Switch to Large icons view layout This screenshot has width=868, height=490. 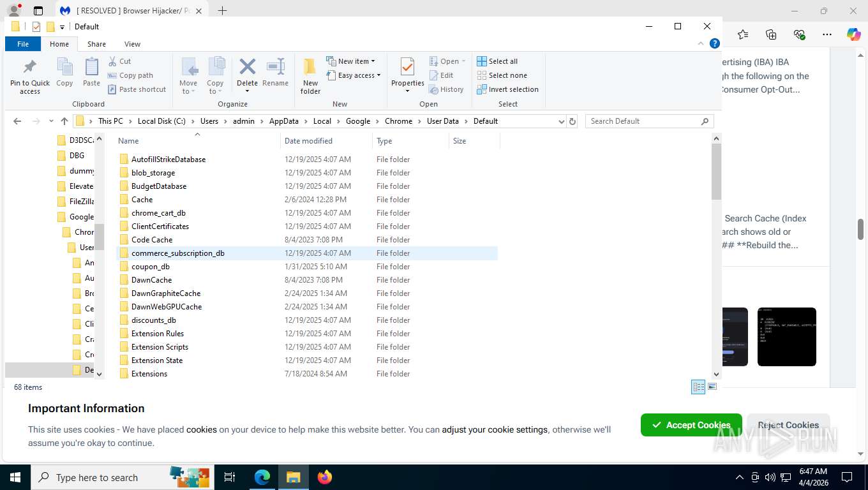pyautogui.click(x=712, y=387)
